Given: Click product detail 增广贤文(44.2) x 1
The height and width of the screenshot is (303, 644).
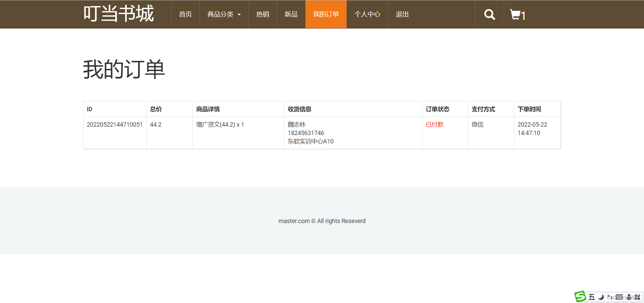Looking at the screenshot, I should click(220, 125).
